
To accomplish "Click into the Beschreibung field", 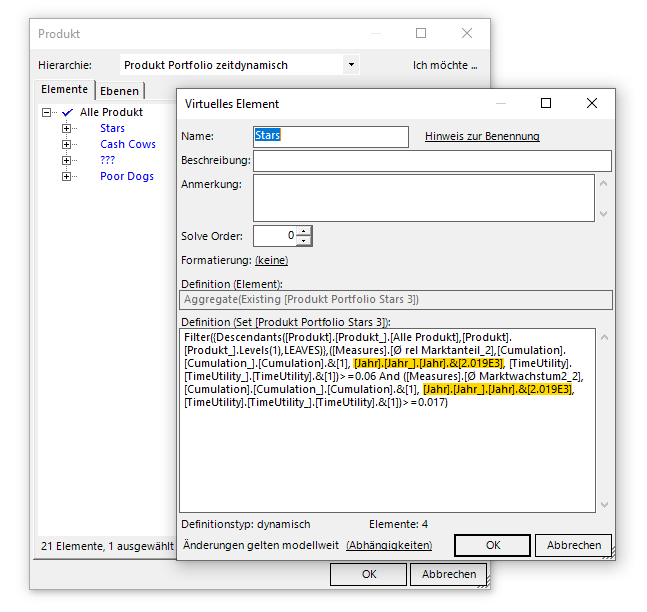I will point(431,160).
